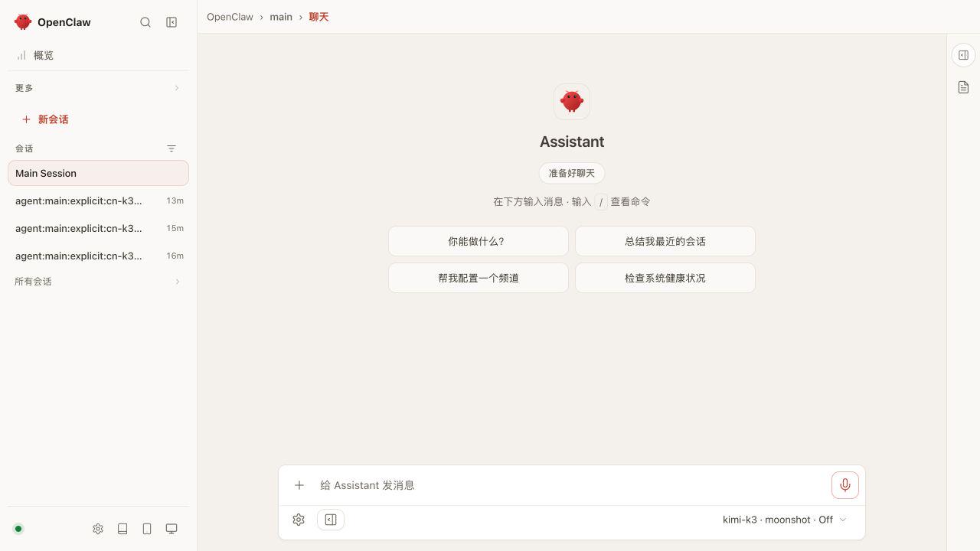Image resolution: width=980 pixels, height=551 pixels.
Task: Click the plus attachment icon in composer
Action: point(299,485)
